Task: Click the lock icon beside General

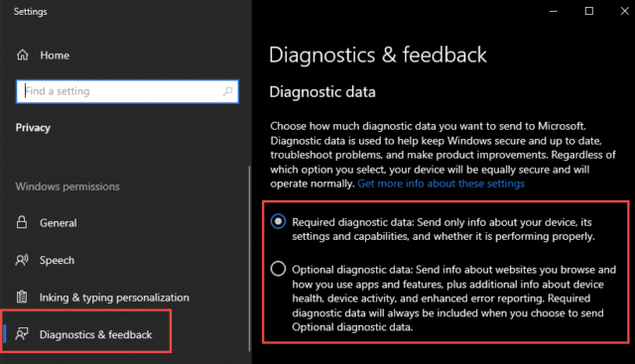Action: pos(22,222)
